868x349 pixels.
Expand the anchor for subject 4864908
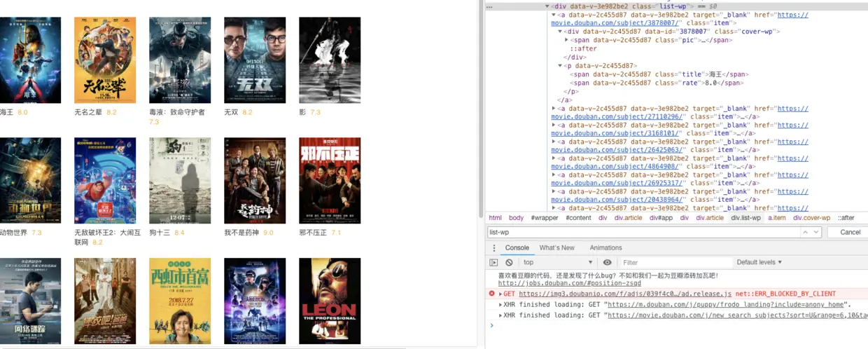554,158
